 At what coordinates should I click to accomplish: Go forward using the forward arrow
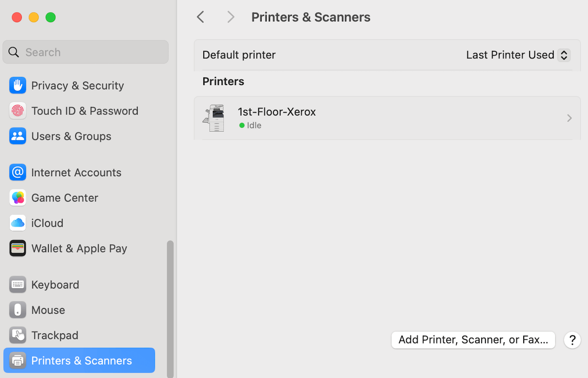pyautogui.click(x=231, y=17)
